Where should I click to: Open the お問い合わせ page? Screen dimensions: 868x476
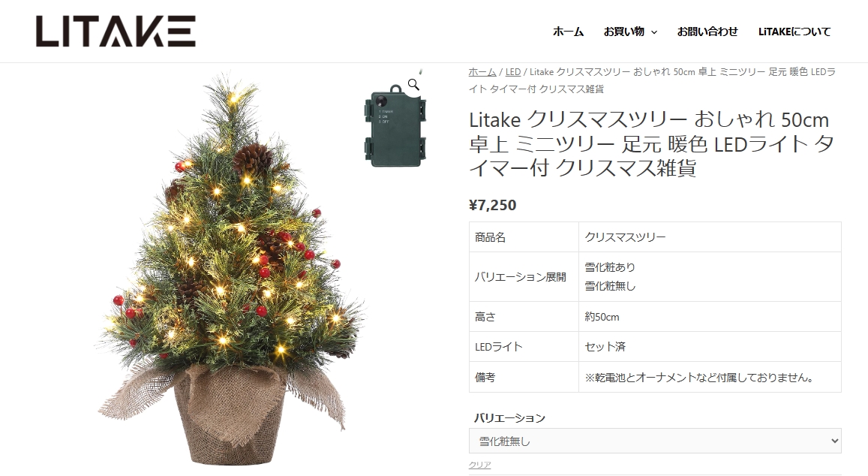click(x=707, y=32)
